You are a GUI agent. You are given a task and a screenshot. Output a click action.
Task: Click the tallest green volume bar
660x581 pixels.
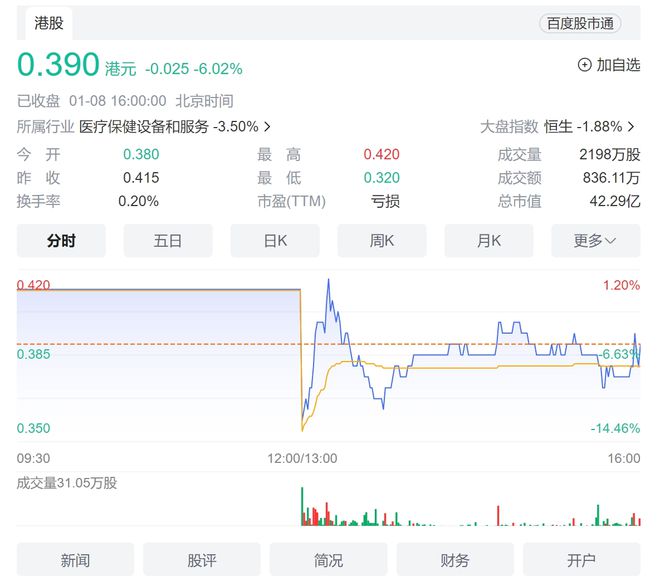click(302, 506)
